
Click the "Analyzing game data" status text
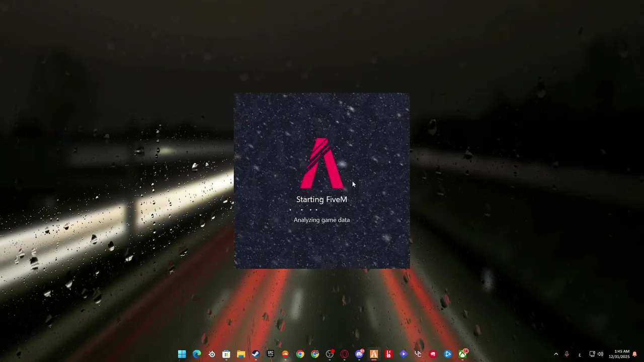point(321,220)
